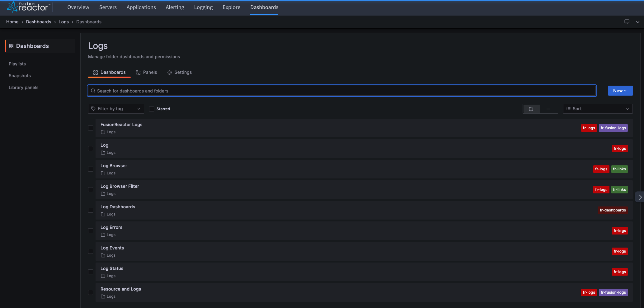This screenshot has width=644, height=308.
Task: Click fr-logs tag on Log Browser Filter row
Action: (x=601, y=190)
